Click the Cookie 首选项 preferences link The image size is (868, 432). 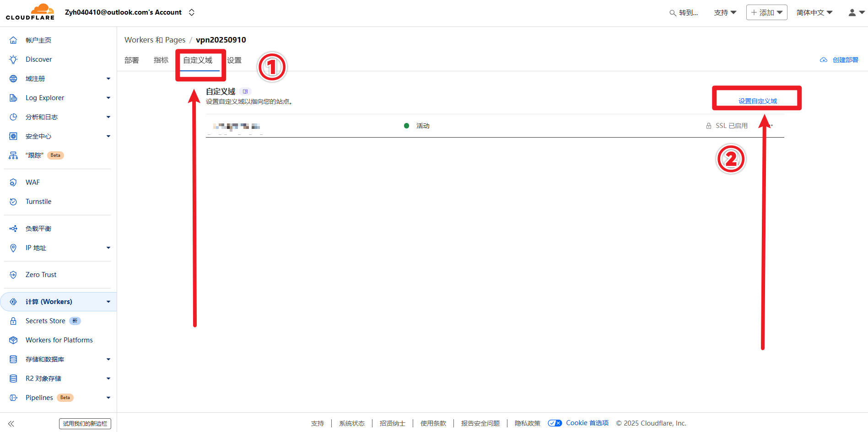tap(588, 423)
